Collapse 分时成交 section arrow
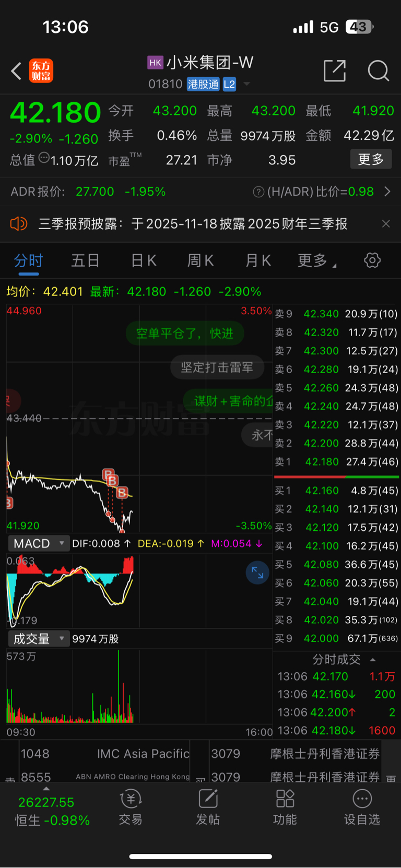The image size is (401, 868). (x=373, y=660)
